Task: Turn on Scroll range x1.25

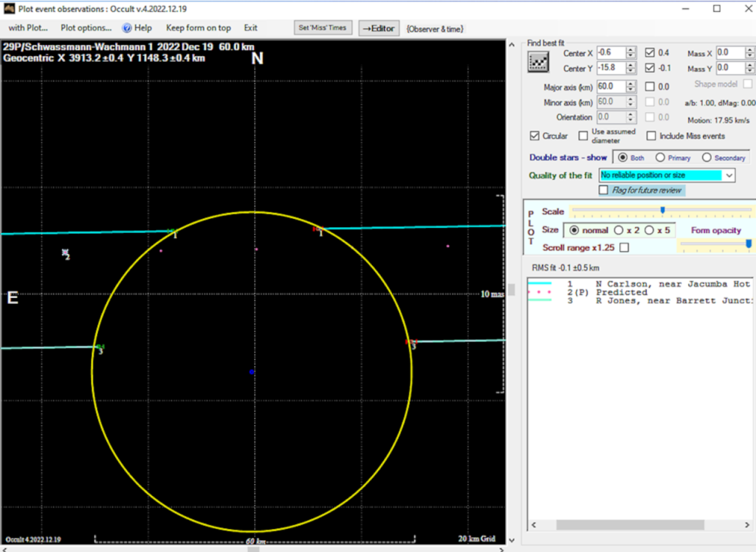Action: pos(625,247)
